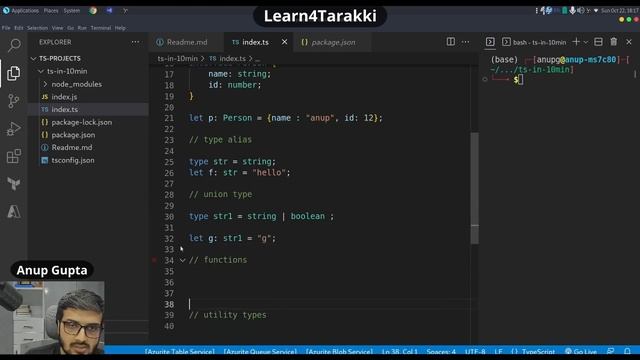
Task: Open the Extensions view
Action: click(x=13, y=156)
